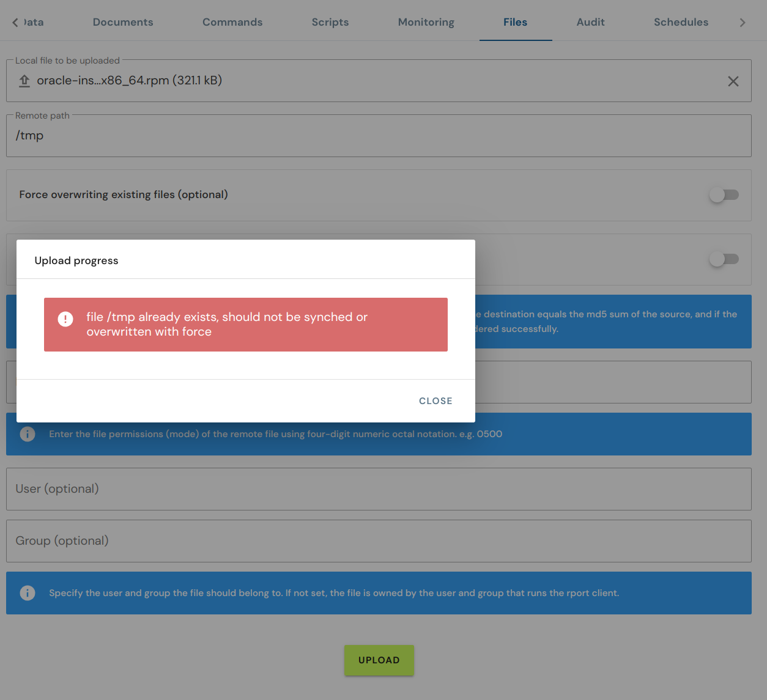Click the file permissions octal notation hint
The height and width of the screenshot is (700, 767).
point(276,434)
